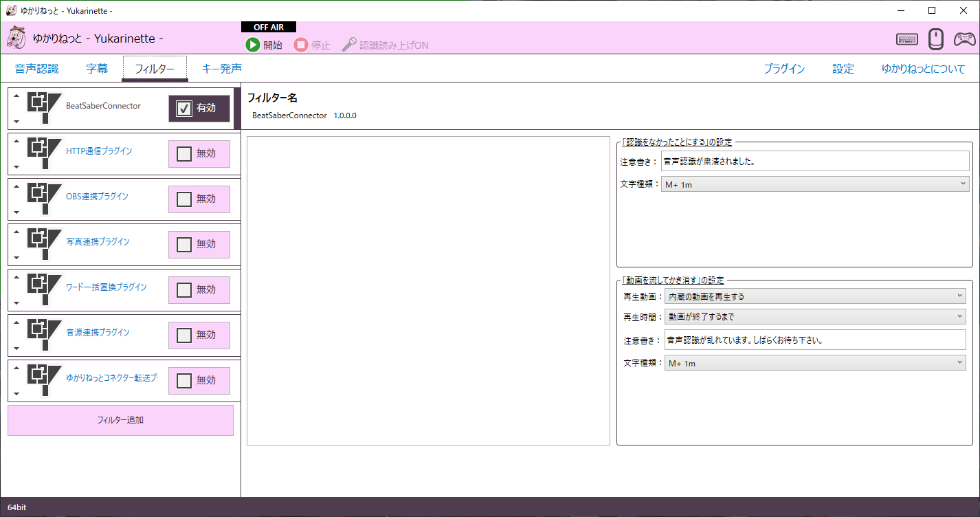Click the green 開始 start icon
Screen dimensions: 980x517
tap(254, 45)
